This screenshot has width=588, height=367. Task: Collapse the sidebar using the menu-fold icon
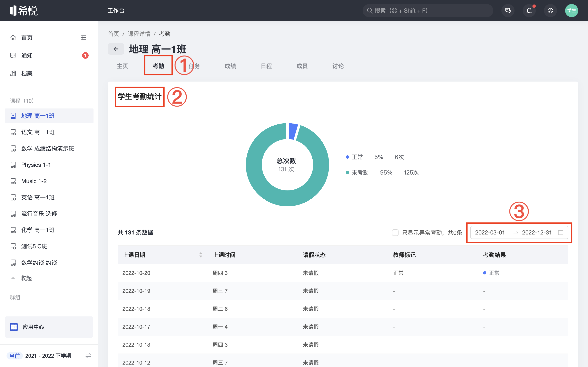pyautogui.click(x=84, y=38)
